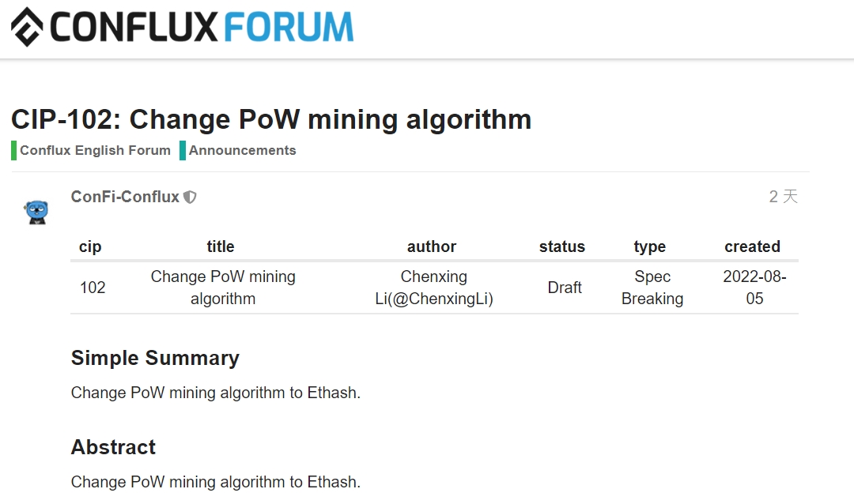Click the post date '2 天'
854x504 pixels.
[783, 197]
